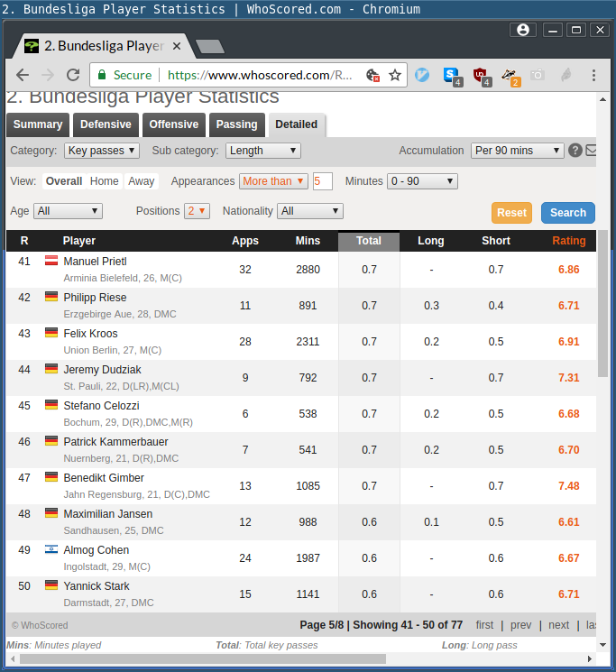Image resolution: width=616 pixels, height=672 pixels.
Task: Open the Appearances More than dropdown
Action: tap(273, 181)
